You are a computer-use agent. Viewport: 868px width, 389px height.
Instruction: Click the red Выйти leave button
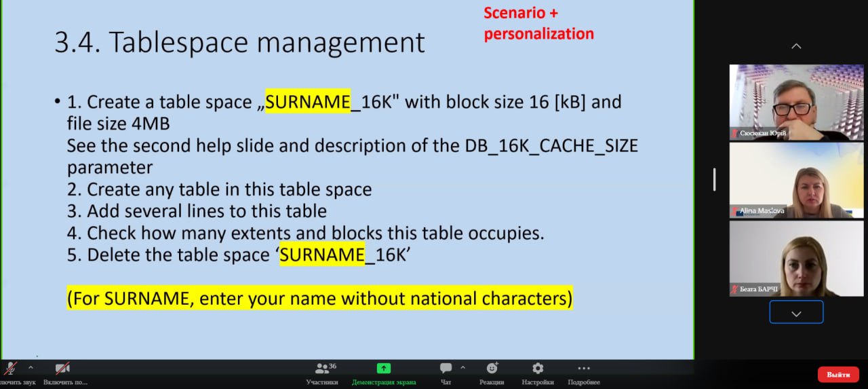[838, 374]
